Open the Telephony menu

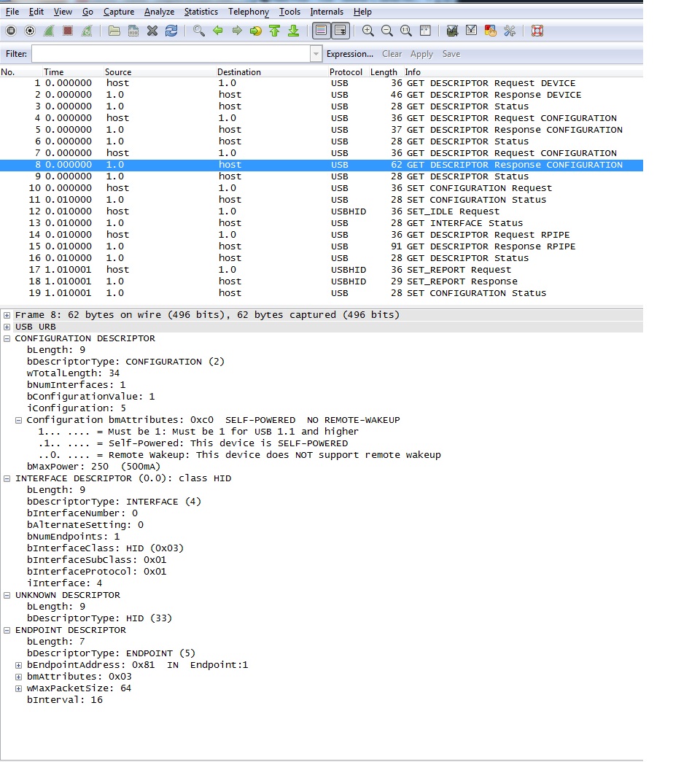click(249, 12)
